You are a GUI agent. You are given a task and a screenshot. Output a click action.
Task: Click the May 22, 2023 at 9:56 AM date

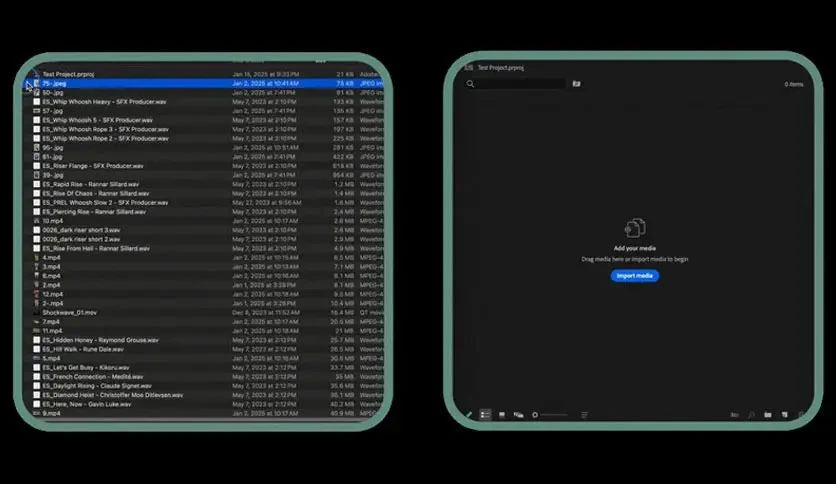267,203
